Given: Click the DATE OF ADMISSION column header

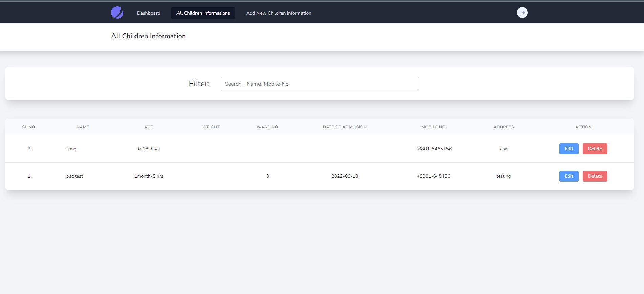Looking at the screenshot, I should 345,127.
